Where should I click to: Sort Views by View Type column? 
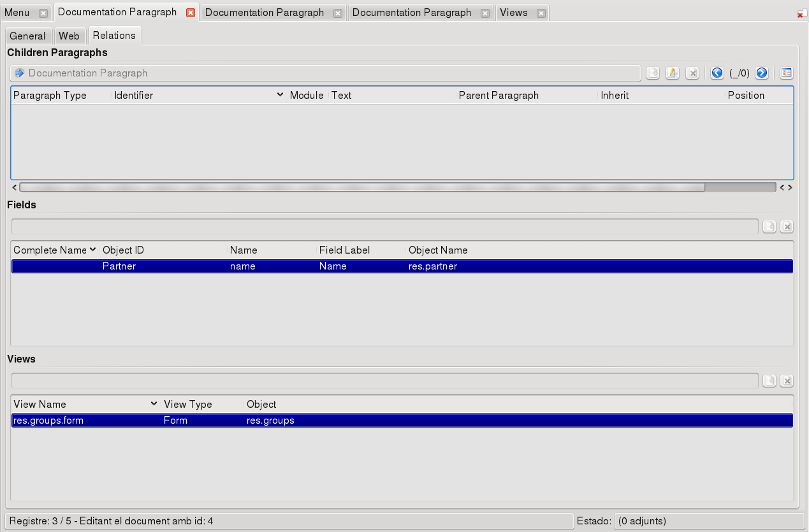click(188, 405)
